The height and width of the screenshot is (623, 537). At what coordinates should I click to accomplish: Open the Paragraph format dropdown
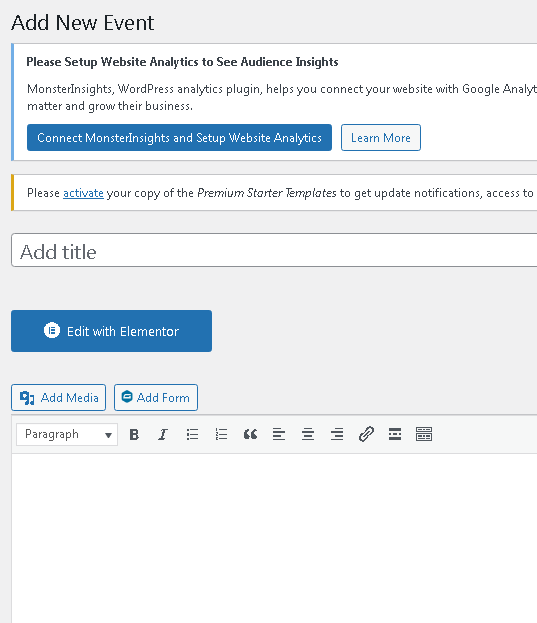67,434
